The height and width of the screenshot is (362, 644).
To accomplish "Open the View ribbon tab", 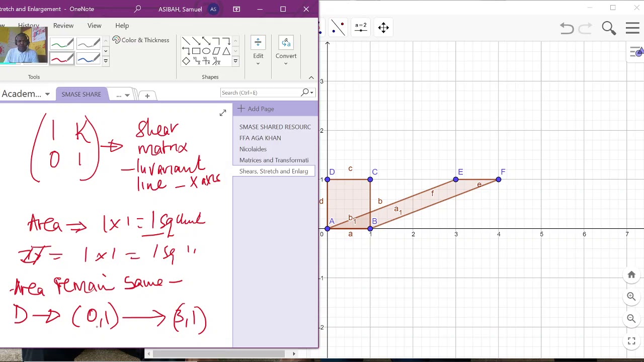I will point(94,26).
